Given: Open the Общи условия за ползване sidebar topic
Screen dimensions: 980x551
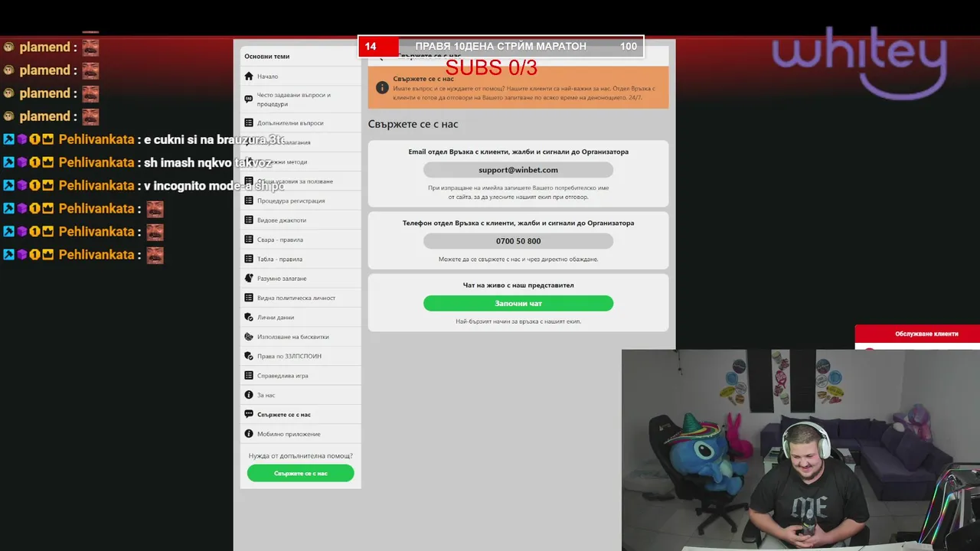Looking at the screenshot, I should (x=301, y=181).
